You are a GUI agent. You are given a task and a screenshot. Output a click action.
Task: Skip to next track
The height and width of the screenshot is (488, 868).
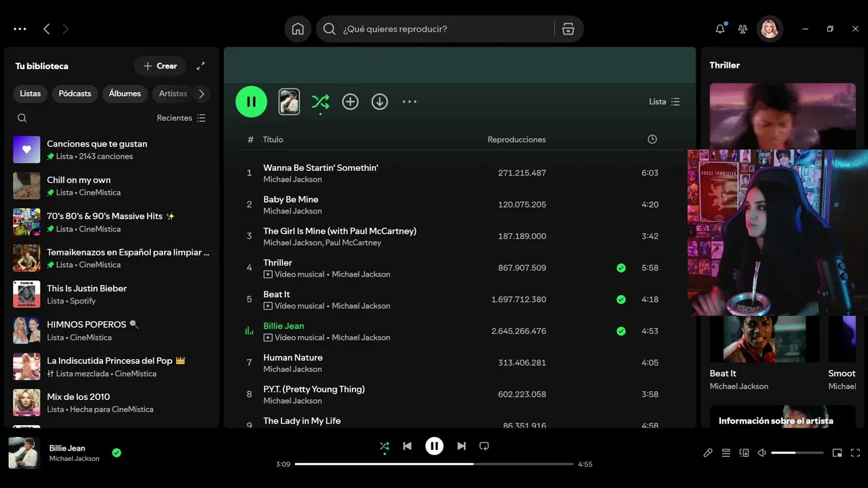(461, 446)
